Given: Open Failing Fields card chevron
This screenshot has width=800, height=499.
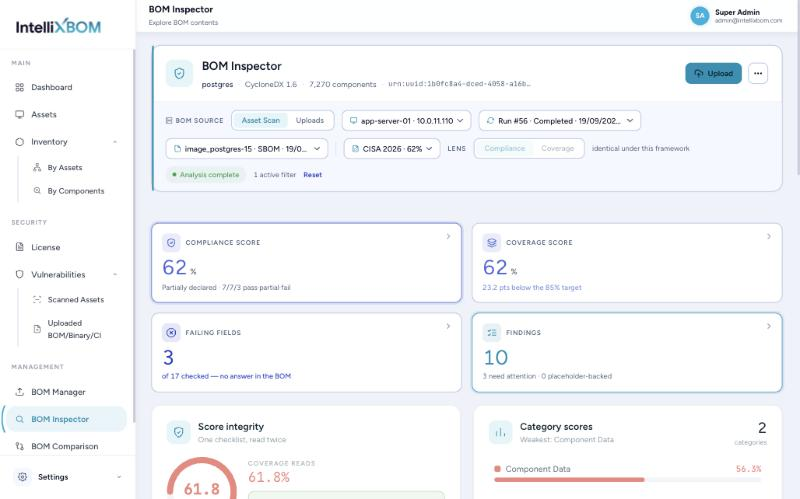Looking at the screenshot, I should click(x=448, y=326).
